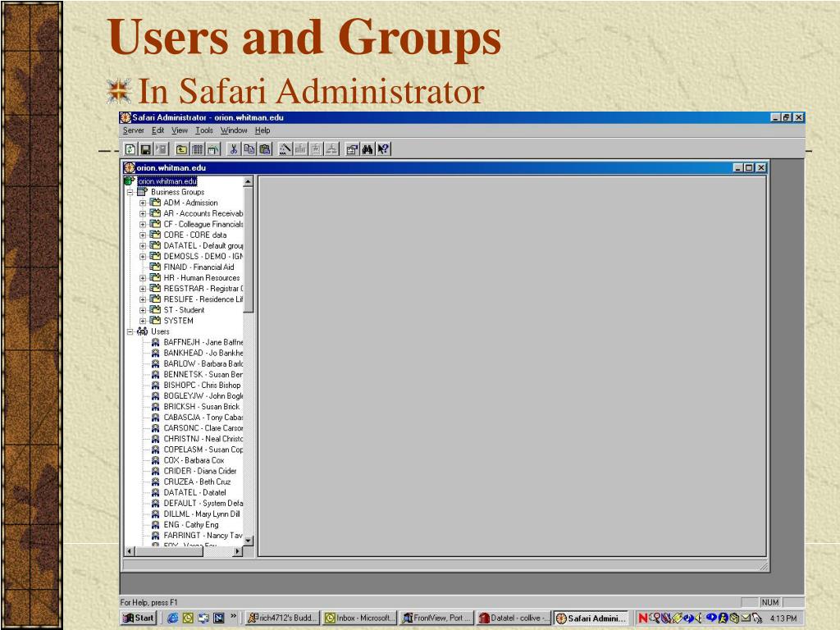
Task: Click the Find binoculars toolbar icon
Action: [x=367, y=149]
